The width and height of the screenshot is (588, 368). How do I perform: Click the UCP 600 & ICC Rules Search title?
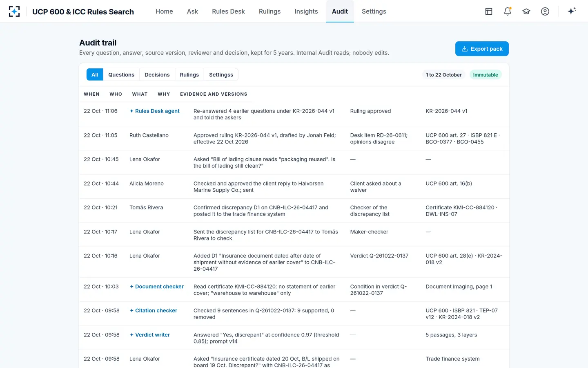(x=83, y=12)
